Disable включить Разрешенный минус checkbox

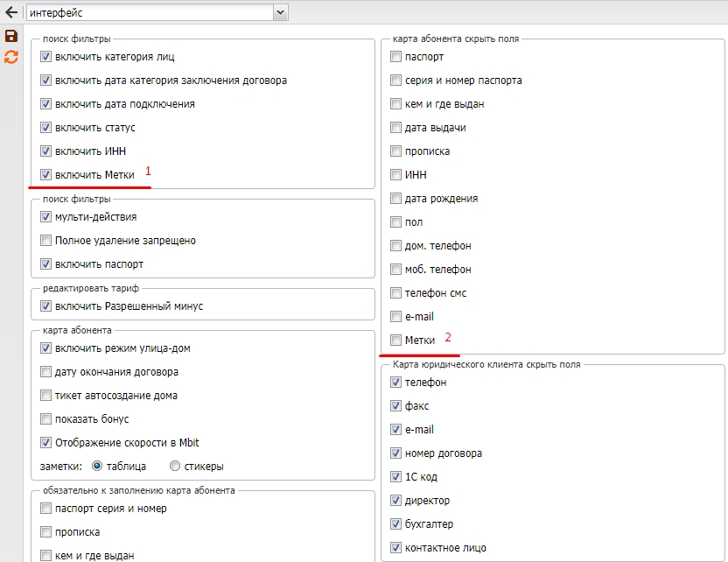[x=46, y=306]
